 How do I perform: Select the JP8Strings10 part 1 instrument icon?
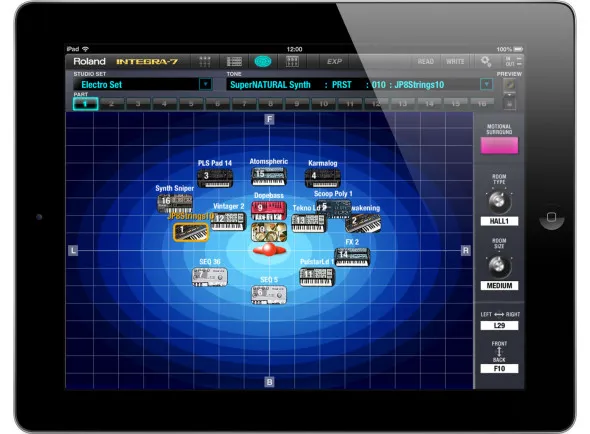[191, 232]
